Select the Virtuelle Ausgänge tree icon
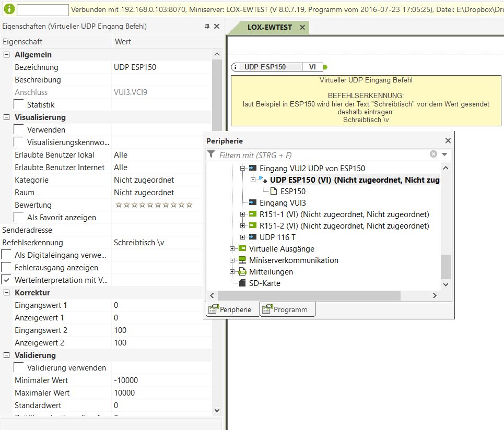The image size is (504, 430). point(242,249)
